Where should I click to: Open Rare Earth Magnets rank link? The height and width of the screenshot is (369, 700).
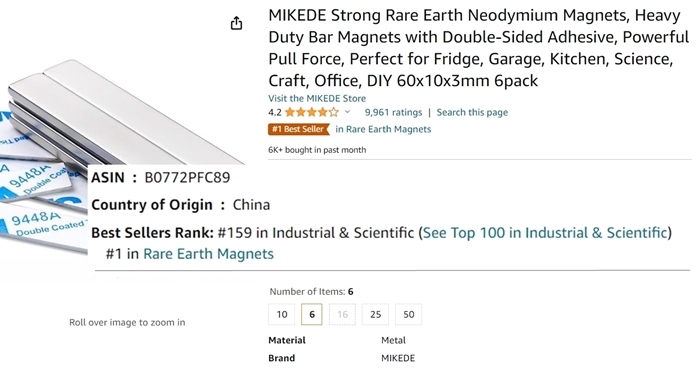click(x=208, y=253)
